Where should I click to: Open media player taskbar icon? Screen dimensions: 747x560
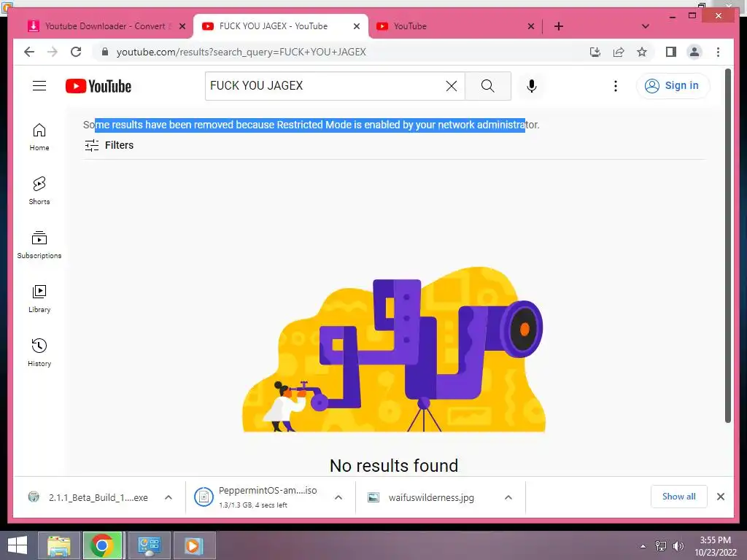(194, 545)
